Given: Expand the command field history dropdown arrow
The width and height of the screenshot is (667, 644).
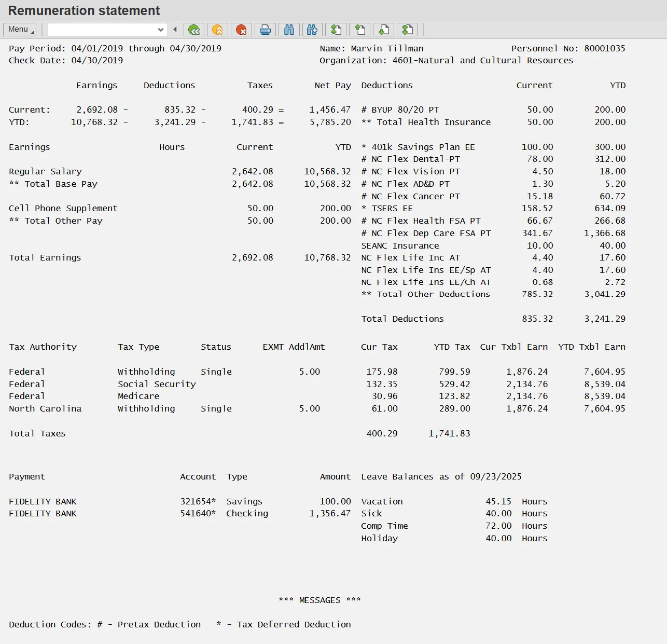Looking at the screenshot, I should click(x=161, y=30).
